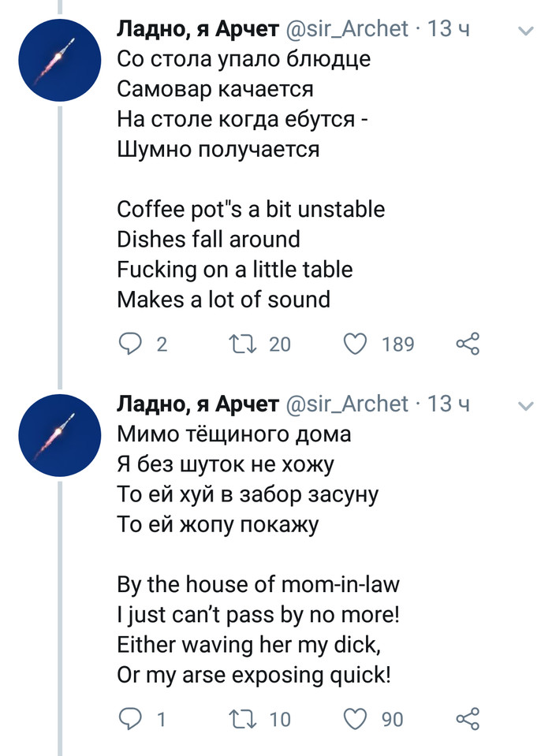Retweet the second tweet with 10 retweets
The height and width of the screenshot is (756, 552).
coord(237,719)
